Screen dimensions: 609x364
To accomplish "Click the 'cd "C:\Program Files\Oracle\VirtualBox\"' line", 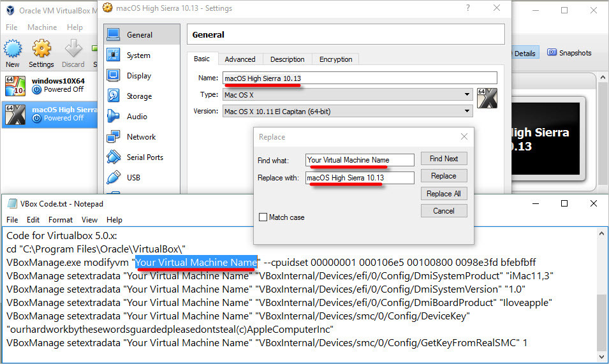I will [x=96, y=249].
